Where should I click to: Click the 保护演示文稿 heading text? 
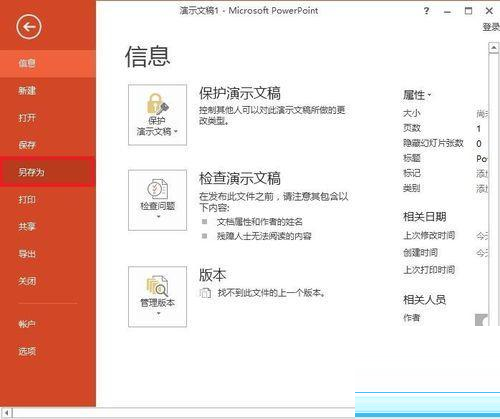pyautogui.click(x=240, y=93)
